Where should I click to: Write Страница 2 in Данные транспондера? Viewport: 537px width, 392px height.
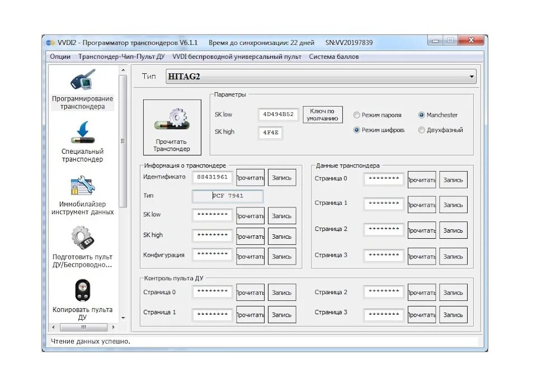(453, 230)
